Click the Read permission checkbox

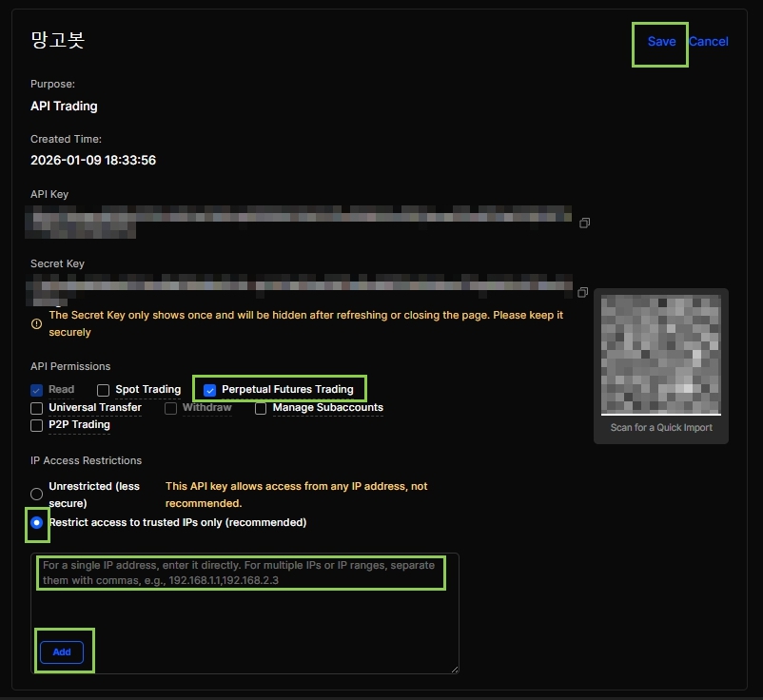click(x=37, y=390)
